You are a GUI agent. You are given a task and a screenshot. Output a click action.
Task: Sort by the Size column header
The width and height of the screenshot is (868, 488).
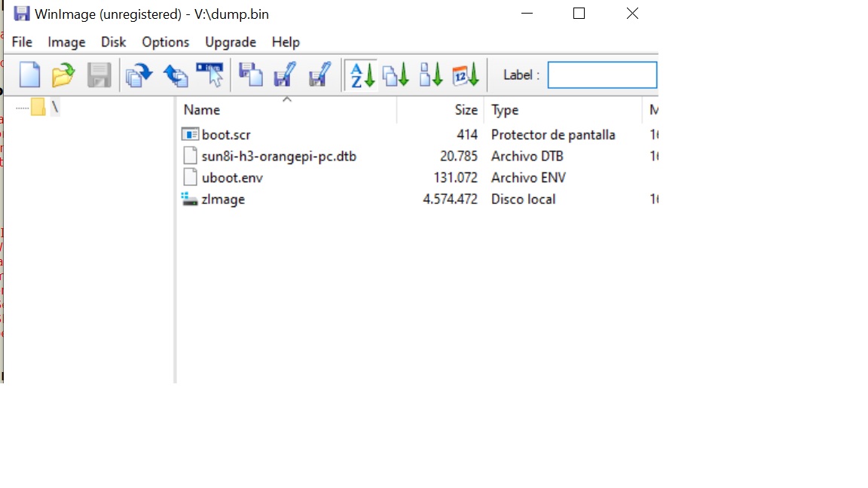pyautogui.click(x=441, y=109)
